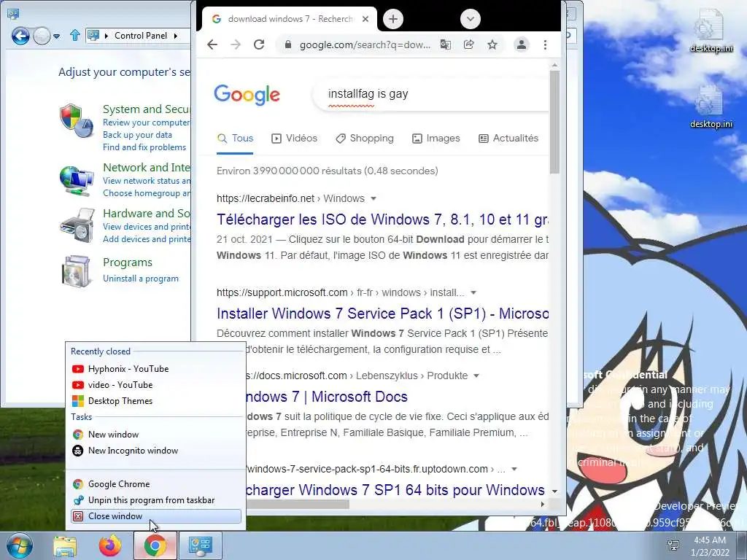747x560 pixels.
Task: Open the 'Windows 7 | Microsoft Docs' result
Action: [328, 397]
